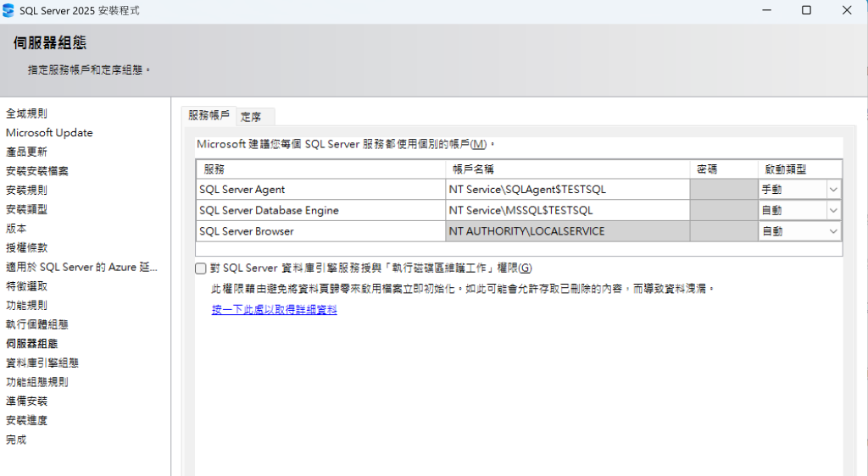Click the 密碼 column header
The height and width of the screenshot is (476, 868).
724,169
